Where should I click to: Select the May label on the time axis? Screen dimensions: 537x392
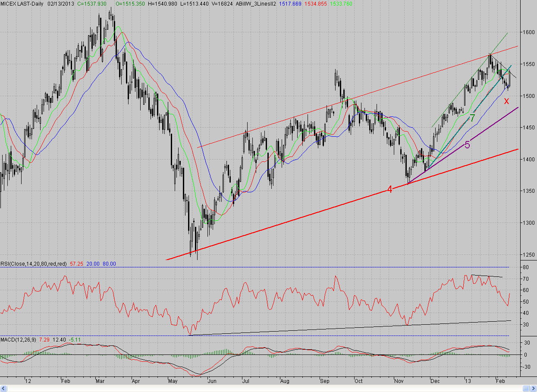click(173, 381)
